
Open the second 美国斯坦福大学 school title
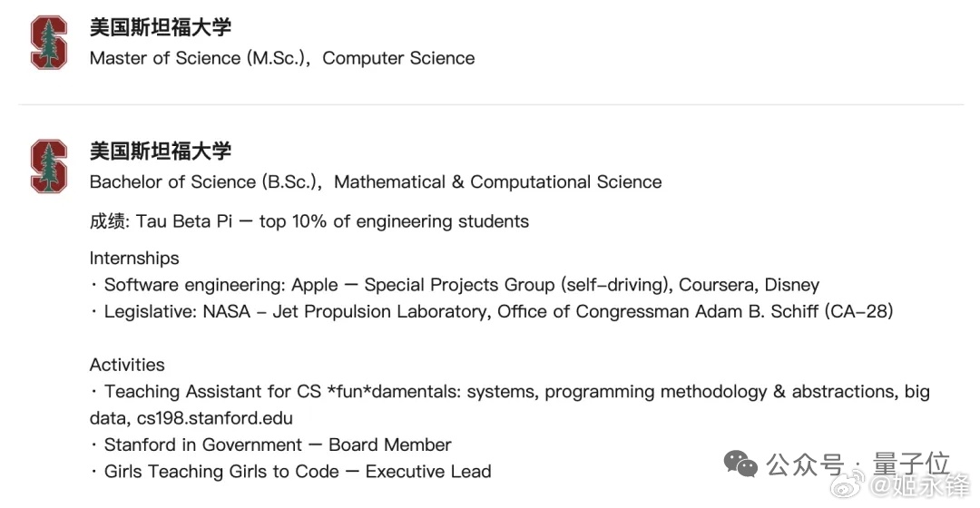click(161, 151)
